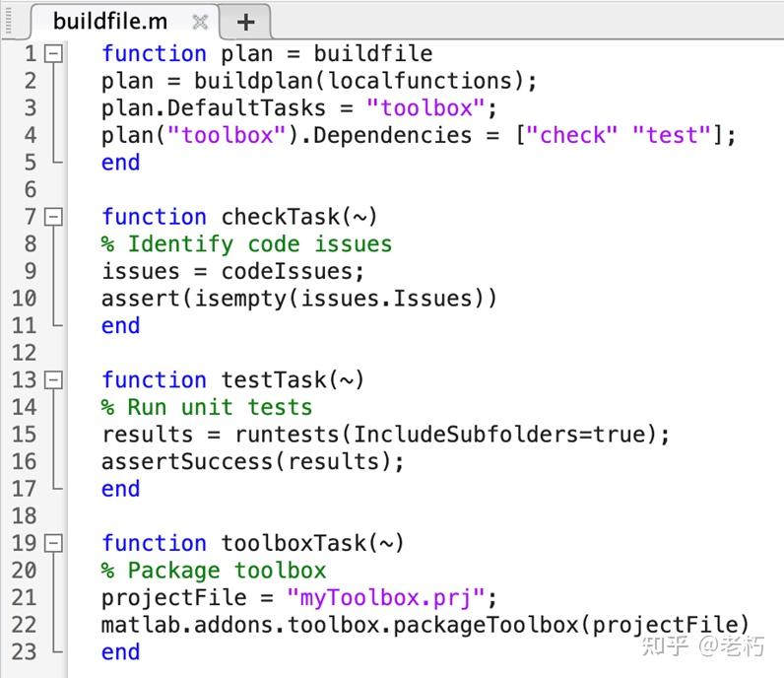Fold the toolboxTask function block

tap(54, 543)
